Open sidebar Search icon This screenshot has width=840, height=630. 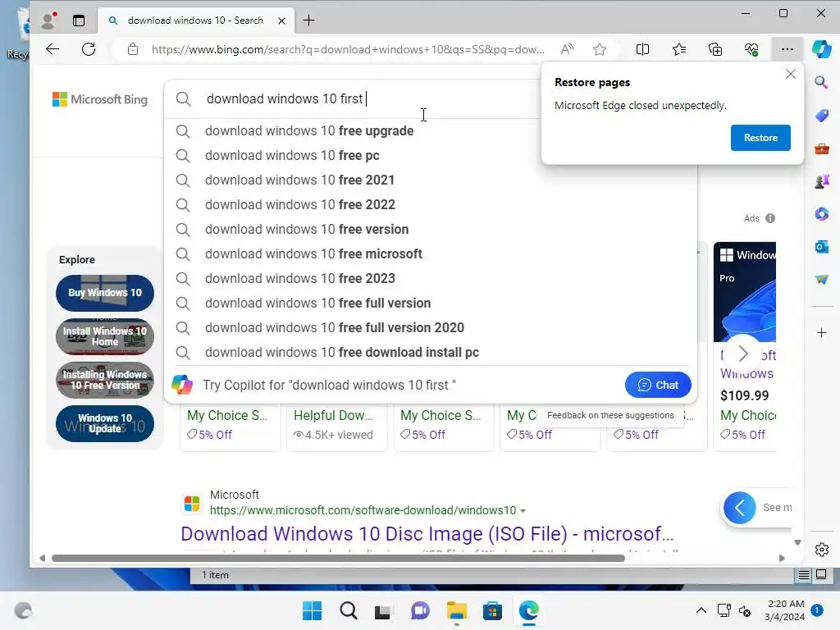[821, 82]
